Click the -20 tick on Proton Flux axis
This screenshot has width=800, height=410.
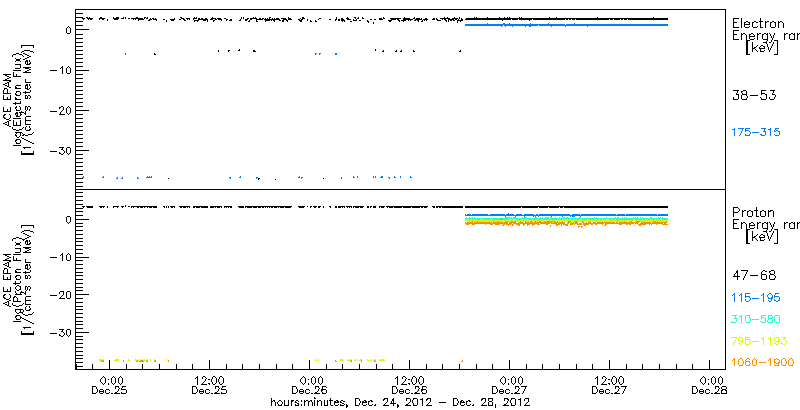(59, 295)
